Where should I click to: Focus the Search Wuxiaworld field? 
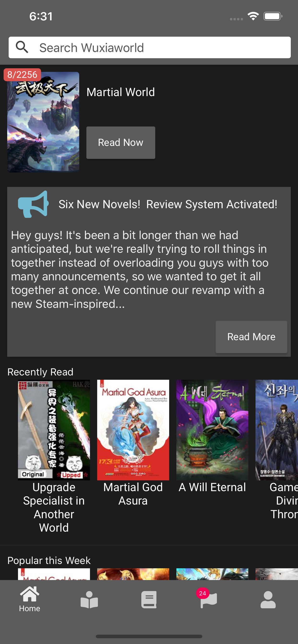[x=149, y=47]
